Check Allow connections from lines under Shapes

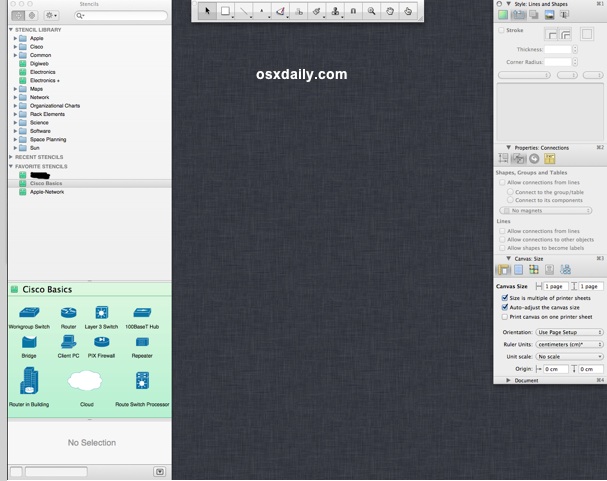502,182
